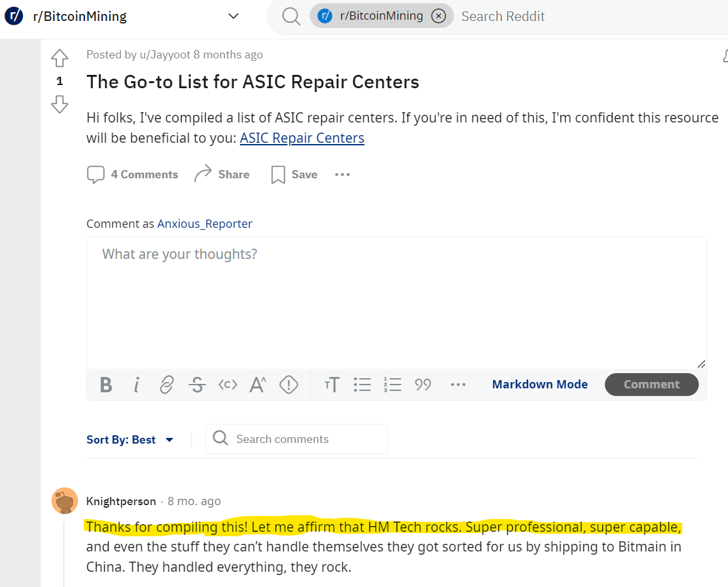Open the Sort By: Best dropdown
Screen dimensions: 728x587
tap(129, 439)
